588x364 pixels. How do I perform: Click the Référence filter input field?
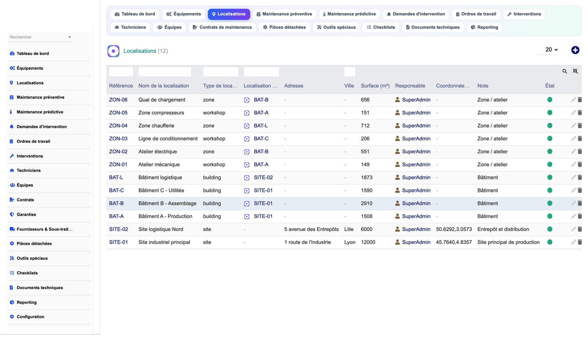[121, 72]
